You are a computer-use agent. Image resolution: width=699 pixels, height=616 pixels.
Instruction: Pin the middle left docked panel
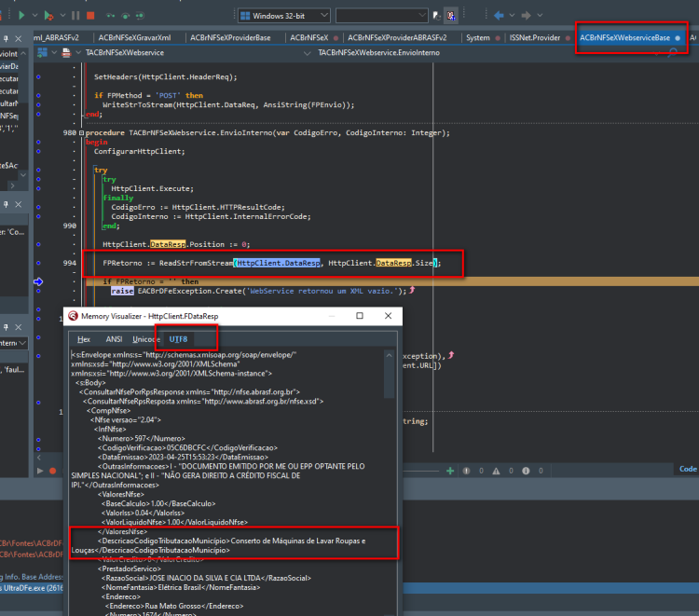click(6, 204)
